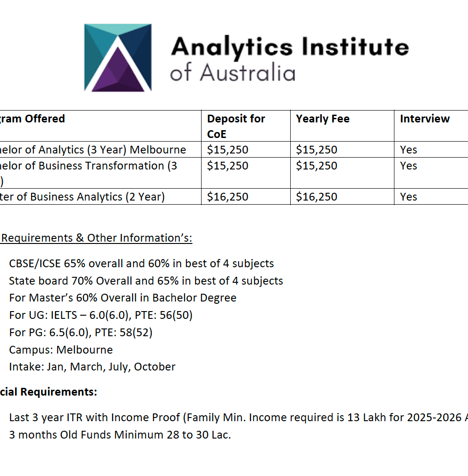Click the Intake months line
The width and height of the screenshot is (468, 476).
pyautogui.click(x=92, y=367)
